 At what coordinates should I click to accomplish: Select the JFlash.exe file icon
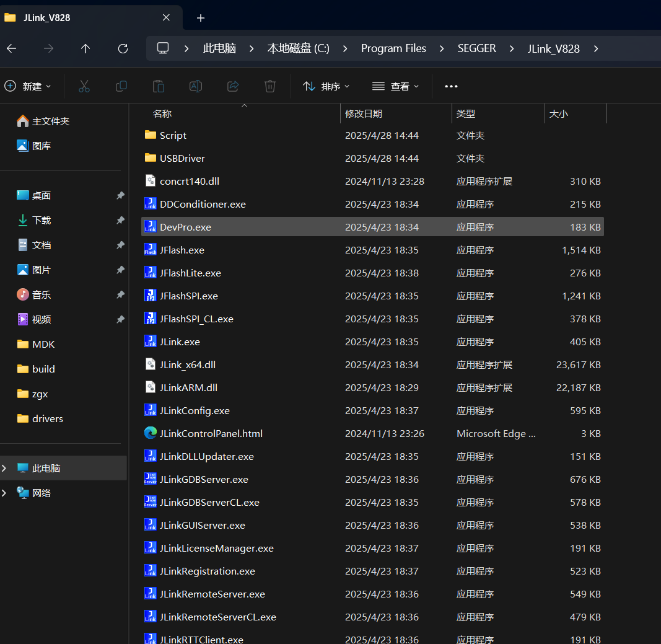tap(150, 250)
